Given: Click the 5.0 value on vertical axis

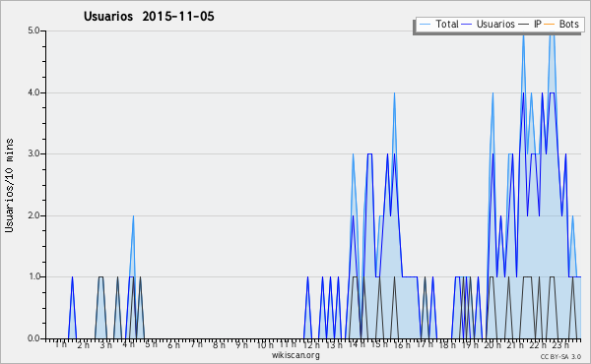Looking at the screenshot, I should 33,30.
